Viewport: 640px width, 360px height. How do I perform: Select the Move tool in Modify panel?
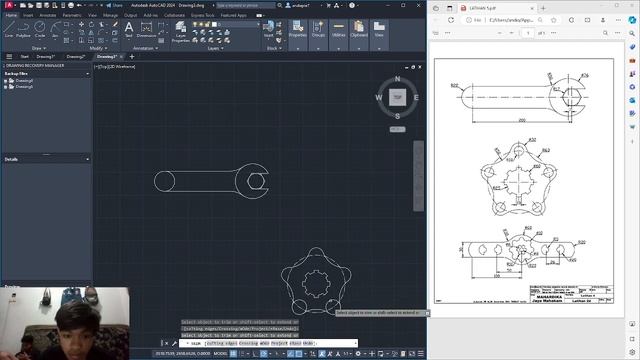tap(82, 24)
